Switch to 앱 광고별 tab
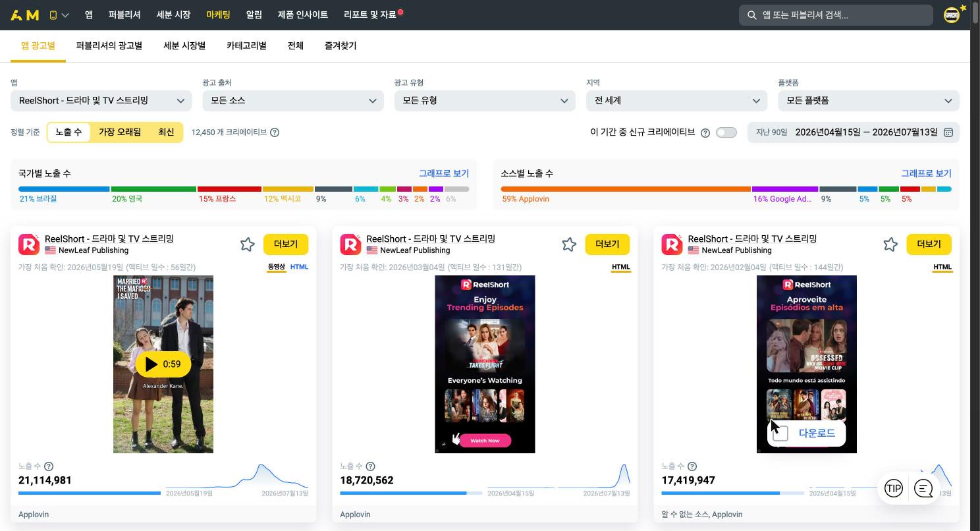The width and height of the screenshot is (980, 531). click(38, 46)
